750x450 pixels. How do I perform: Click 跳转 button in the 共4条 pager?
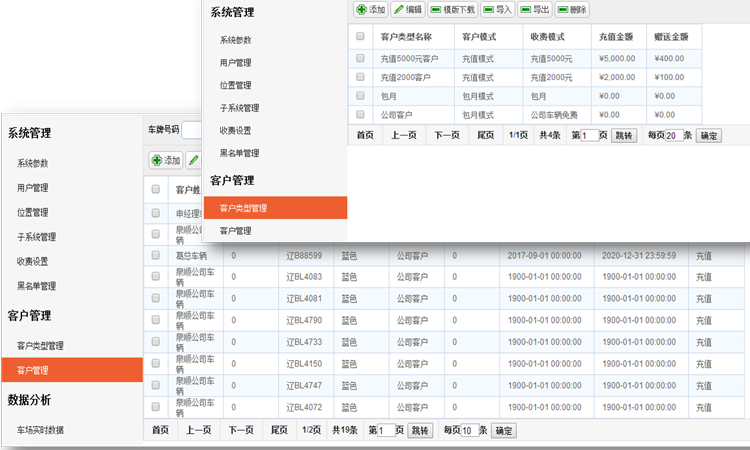click(x=623, y=135)
